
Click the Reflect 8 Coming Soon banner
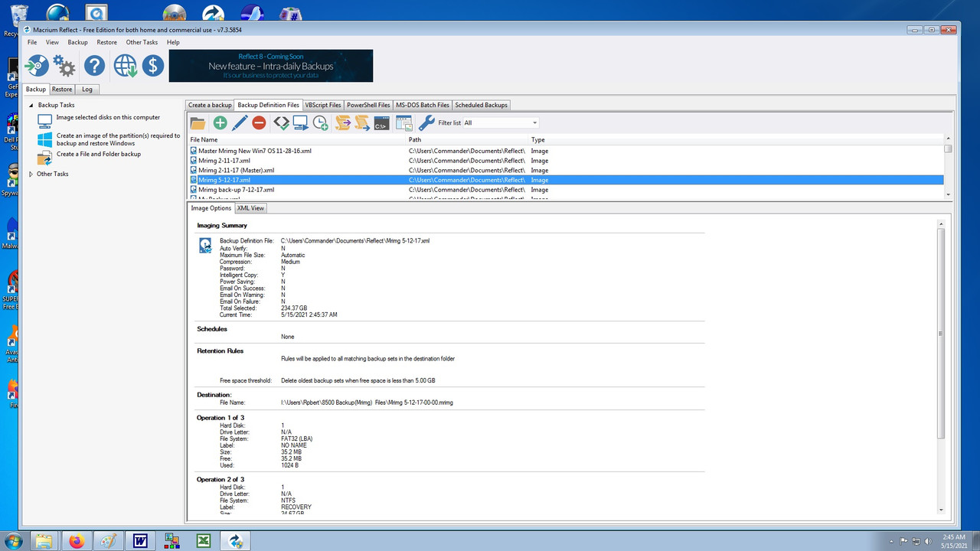tap(270, 66)
